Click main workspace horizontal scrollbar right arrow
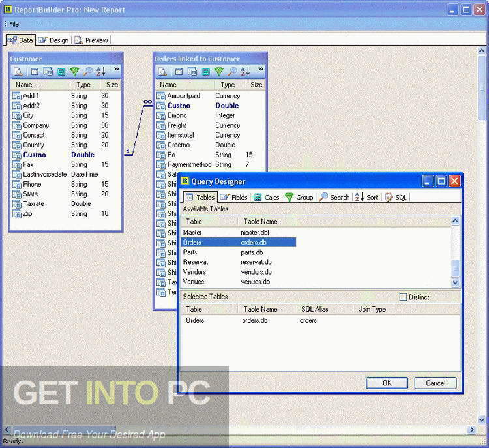489x448 pixels. tap(472, 430)
